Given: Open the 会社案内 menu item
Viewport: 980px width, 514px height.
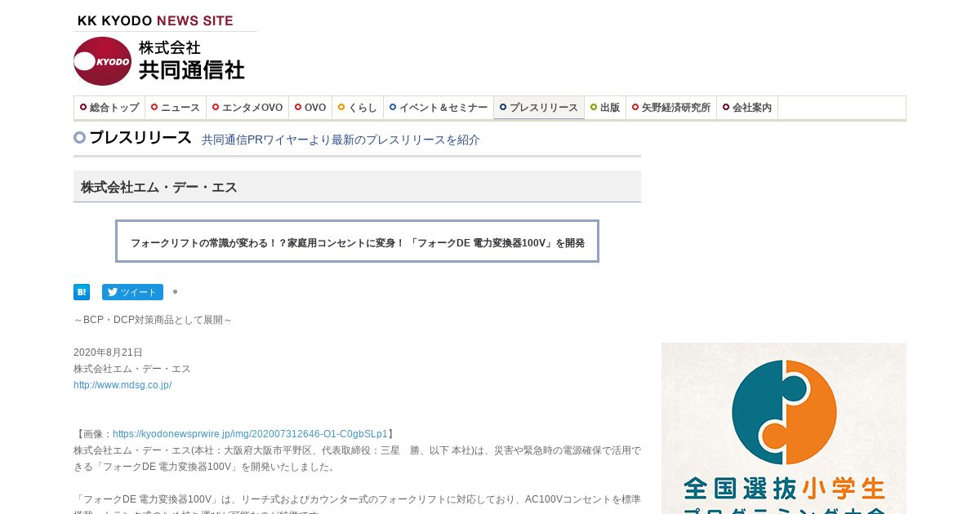Looking at the screenshot, I should click(x=747, y=108).
